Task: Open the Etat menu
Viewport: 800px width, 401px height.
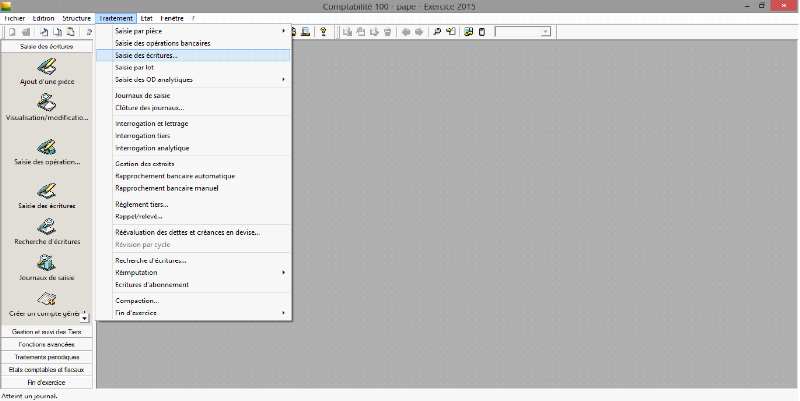Action: (x=146, y=18)
